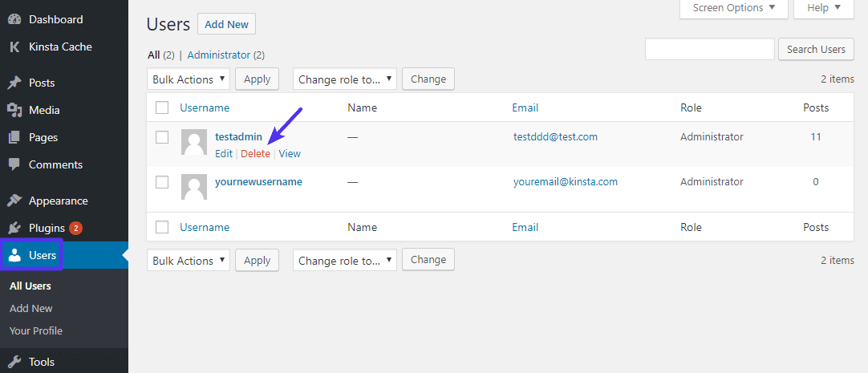Open the top Bulk Actions dropdown

[189, 79]
